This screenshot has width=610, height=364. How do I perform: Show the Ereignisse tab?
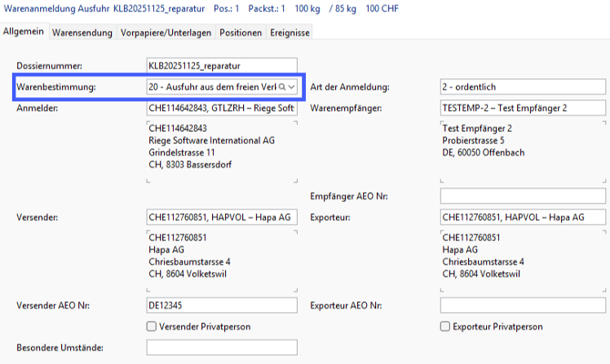point(290,33)
